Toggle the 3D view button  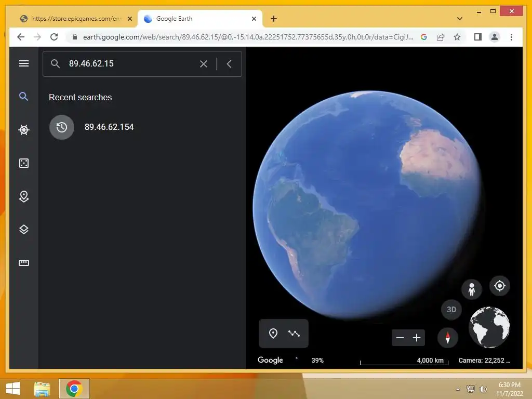point(451,310)
